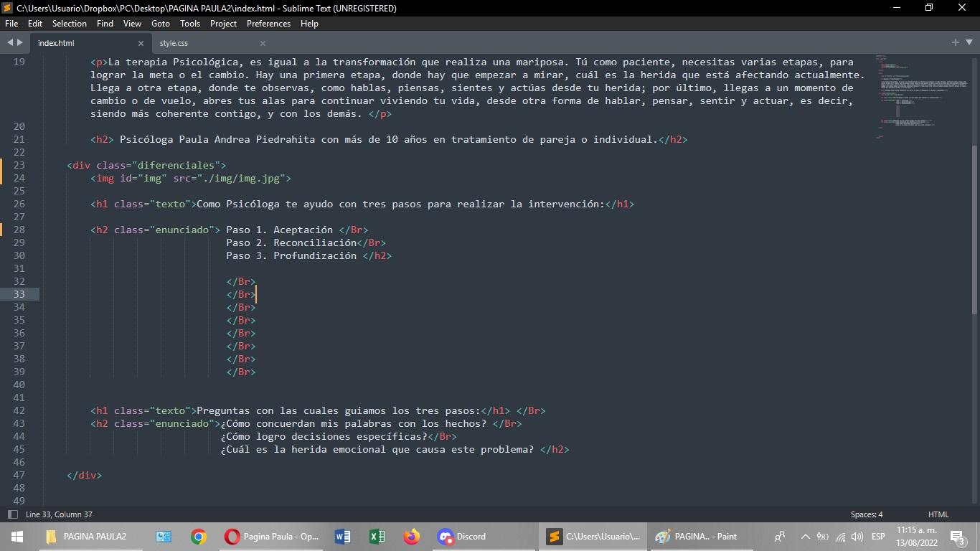
Task: Open the Edit menu
Action: pyautogui.click(x=35, y=24)
